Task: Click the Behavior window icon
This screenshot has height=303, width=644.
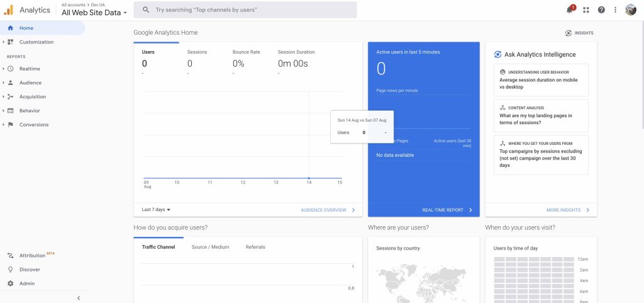Action: point(11,111)
